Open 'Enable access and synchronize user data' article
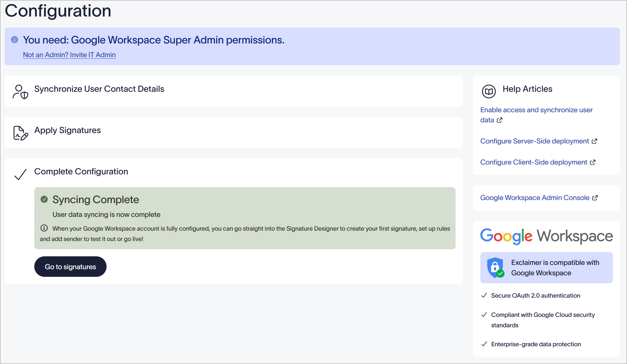627x364 pixels. click(x=536, y=115)
